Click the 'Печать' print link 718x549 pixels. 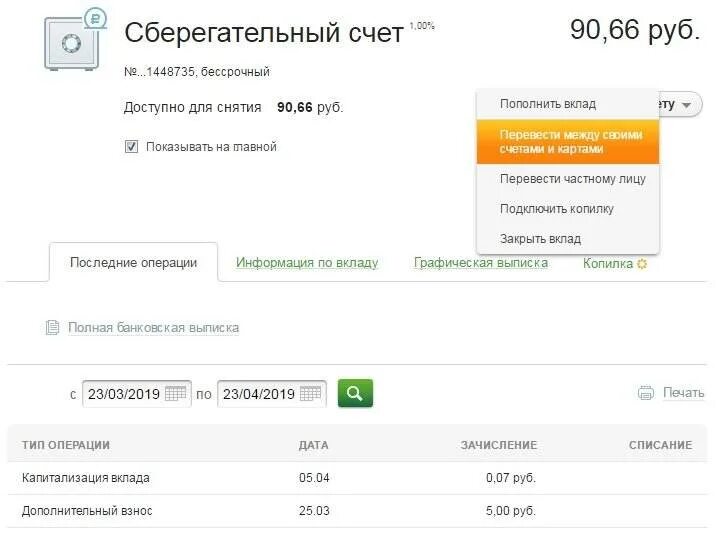[x=684, y=393]
